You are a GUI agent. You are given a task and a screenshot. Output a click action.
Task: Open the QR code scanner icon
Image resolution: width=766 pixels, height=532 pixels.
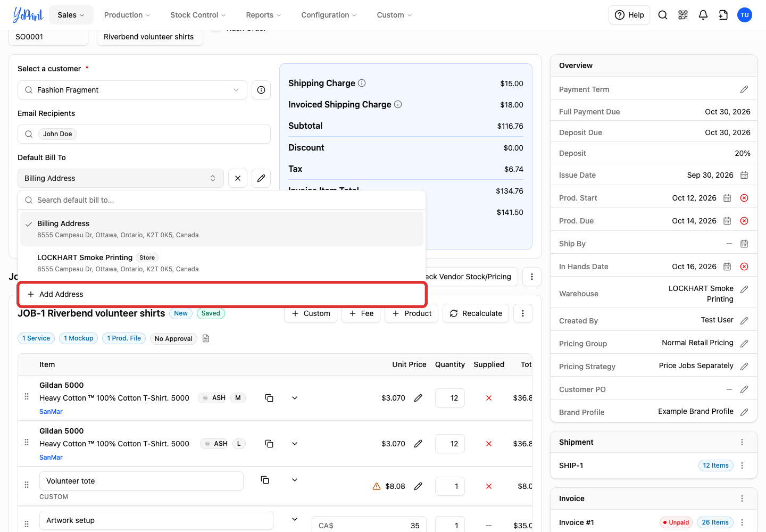coord(683,15)
